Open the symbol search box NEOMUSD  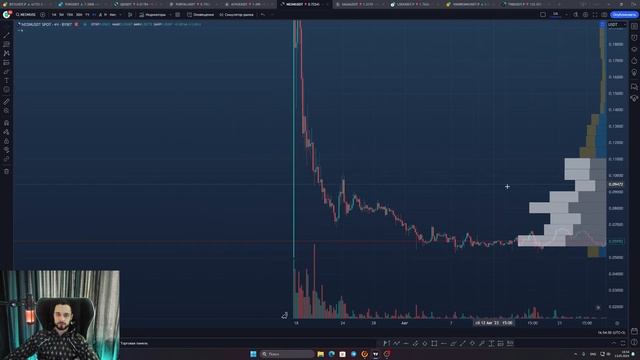(26, 15)
